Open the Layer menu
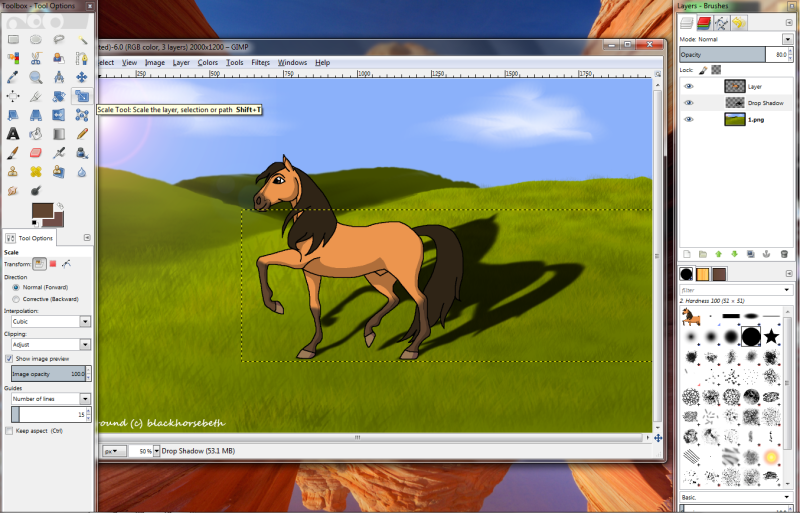 coord(181,62)
